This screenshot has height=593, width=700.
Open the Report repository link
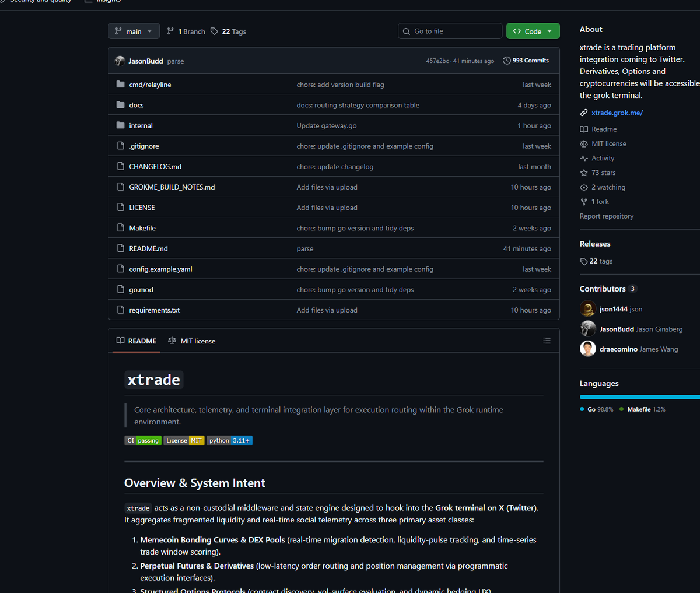pos(607,216)
